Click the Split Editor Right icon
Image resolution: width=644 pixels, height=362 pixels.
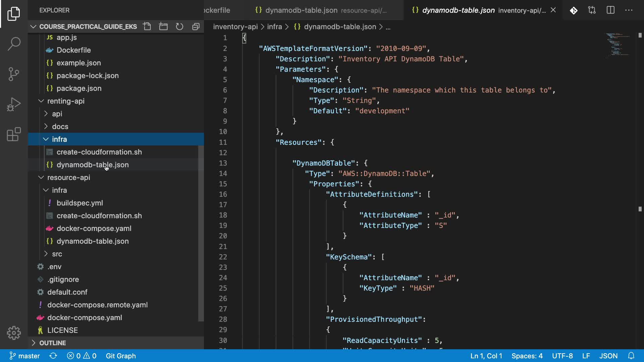pyautogui.click(x=610, y=10)
